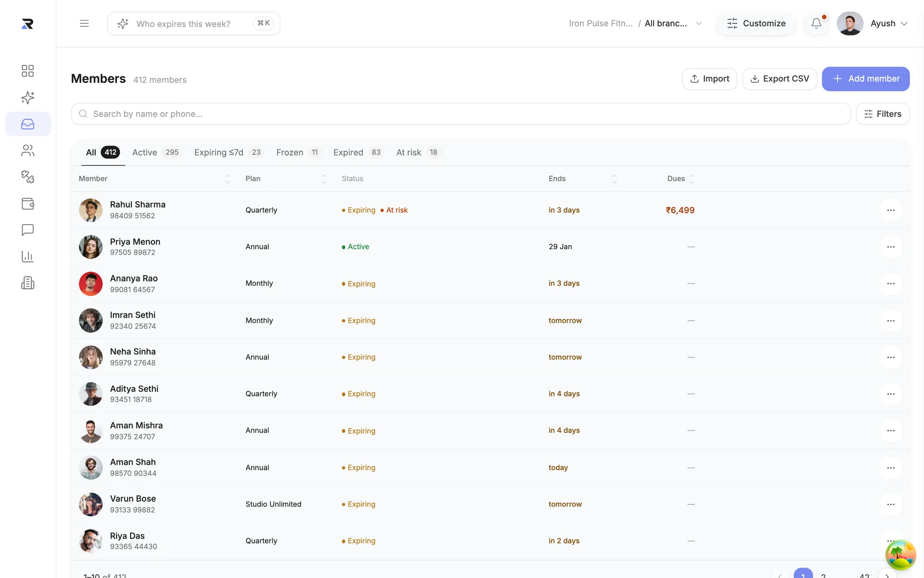924x578 pixels.
Task: Open the palm tree floating widget
Action: 900,554
